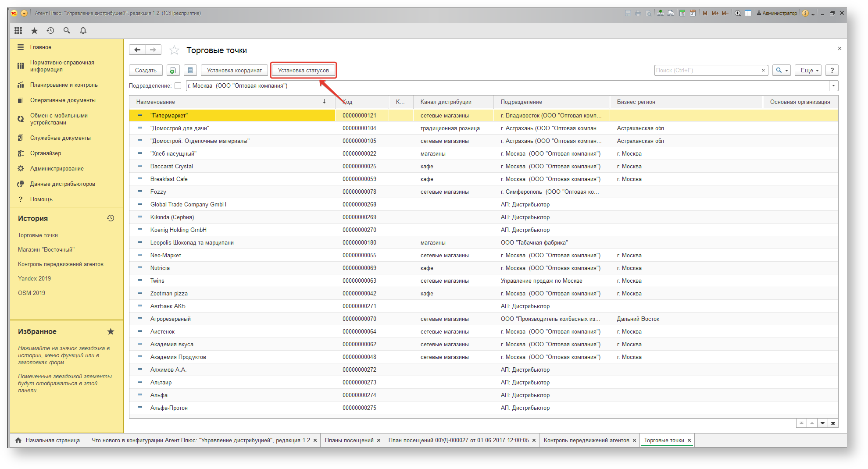Click the M+ memory add button
The width and height of the screenshot is (868, 469).
pos(715,13)
